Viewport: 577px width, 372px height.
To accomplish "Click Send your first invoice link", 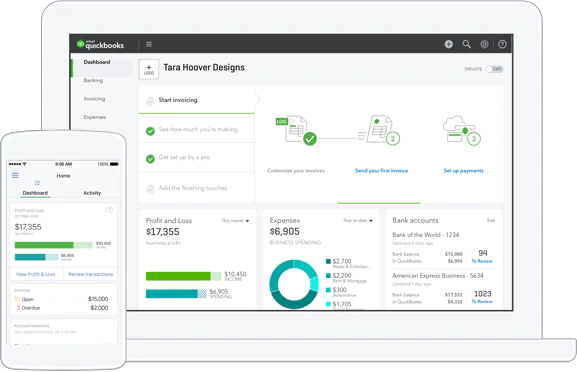I will click(382, 171).
